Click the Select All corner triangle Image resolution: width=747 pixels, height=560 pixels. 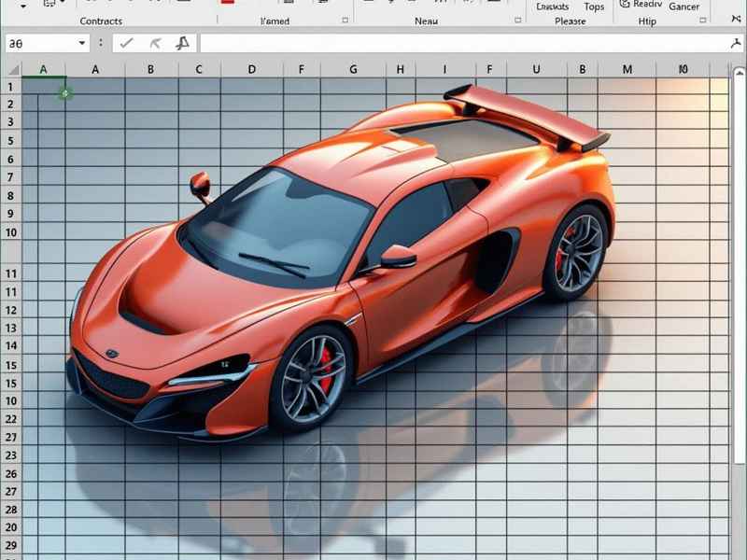[10, 69]
